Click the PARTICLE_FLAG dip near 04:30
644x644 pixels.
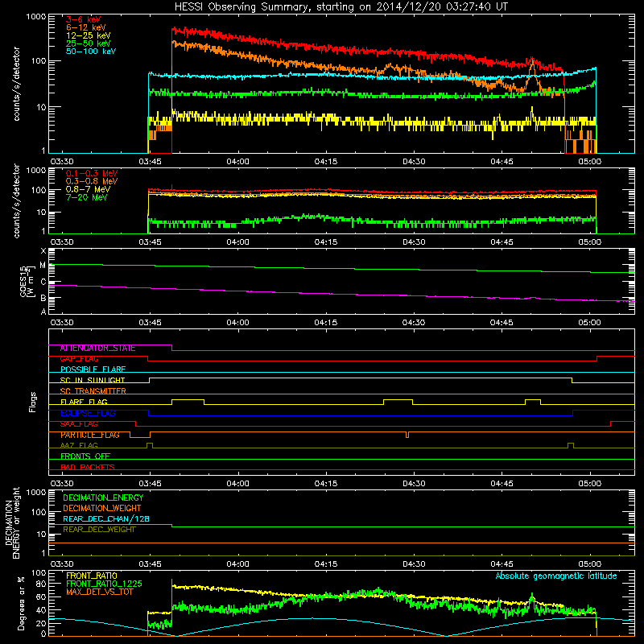[x=407, y=435]
